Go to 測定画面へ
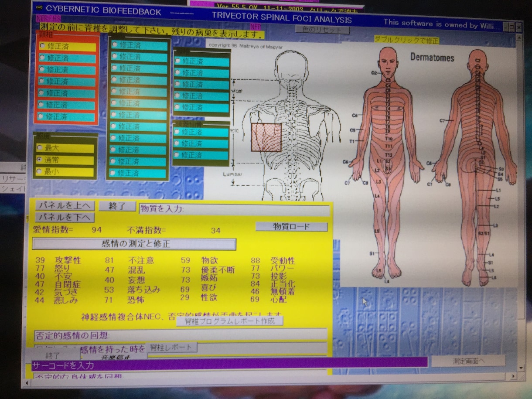 click(468, 361)
